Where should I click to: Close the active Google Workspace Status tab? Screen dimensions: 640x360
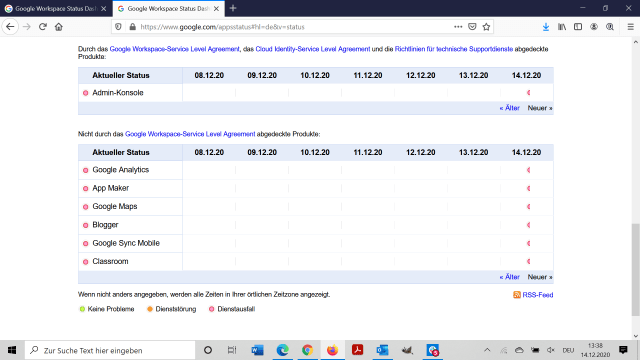pos(216,9)
